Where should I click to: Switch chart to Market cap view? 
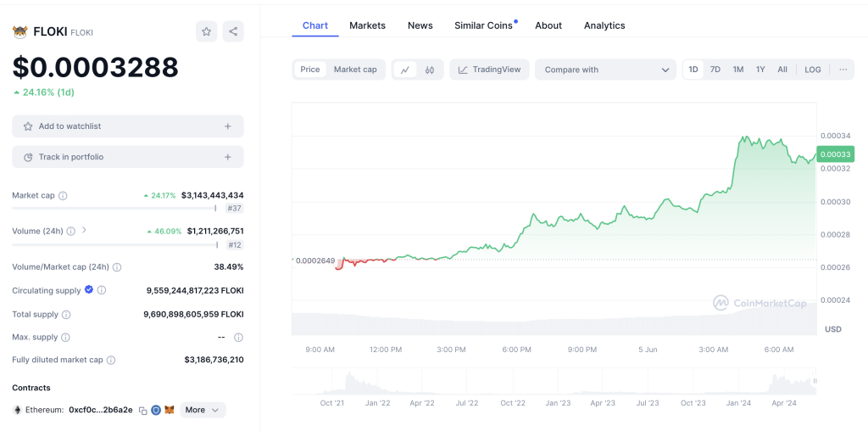click(x=355, y=70)
